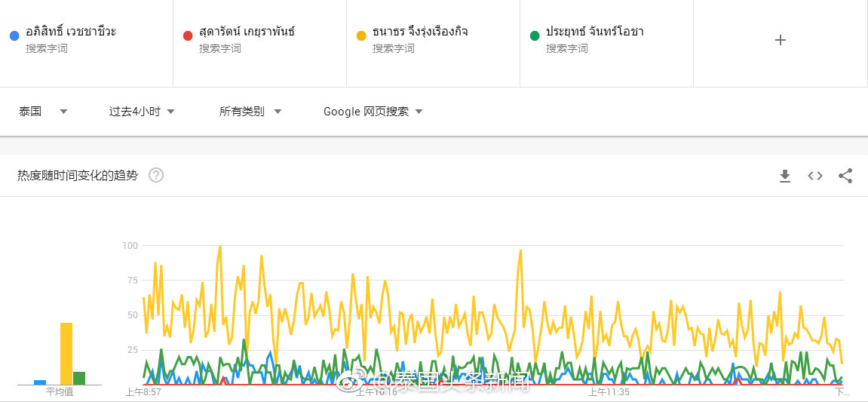Image resolution: width=868 pixels, height=402 pixels.
Task: Click the blue dot for อภิสิทธิ์ เวชชาชีวะ
Action: 14,35
